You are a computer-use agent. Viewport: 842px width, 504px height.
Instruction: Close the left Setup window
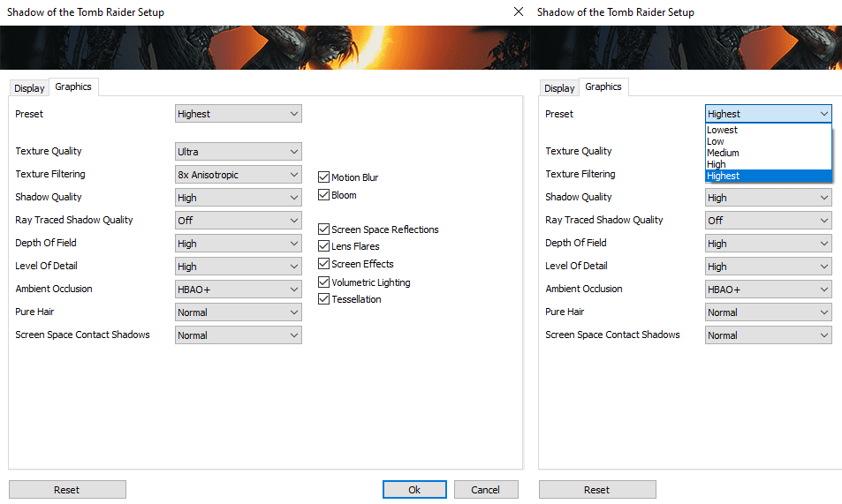tap(519, 11)
